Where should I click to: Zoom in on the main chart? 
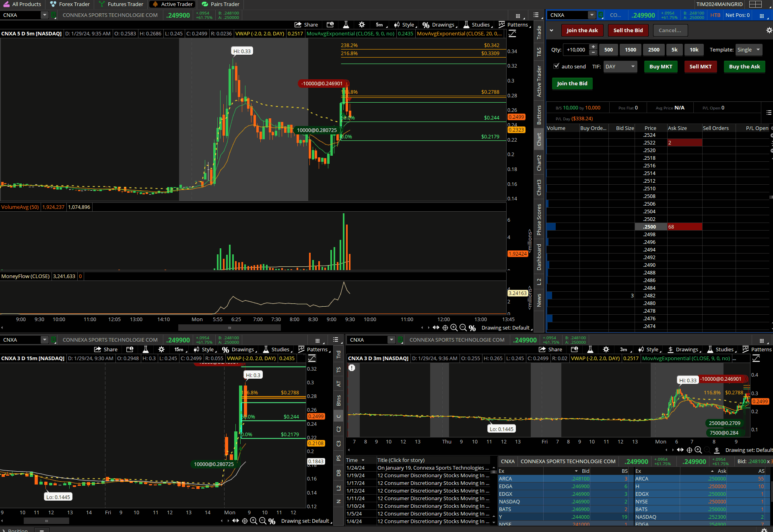click(x=454, y=328)
